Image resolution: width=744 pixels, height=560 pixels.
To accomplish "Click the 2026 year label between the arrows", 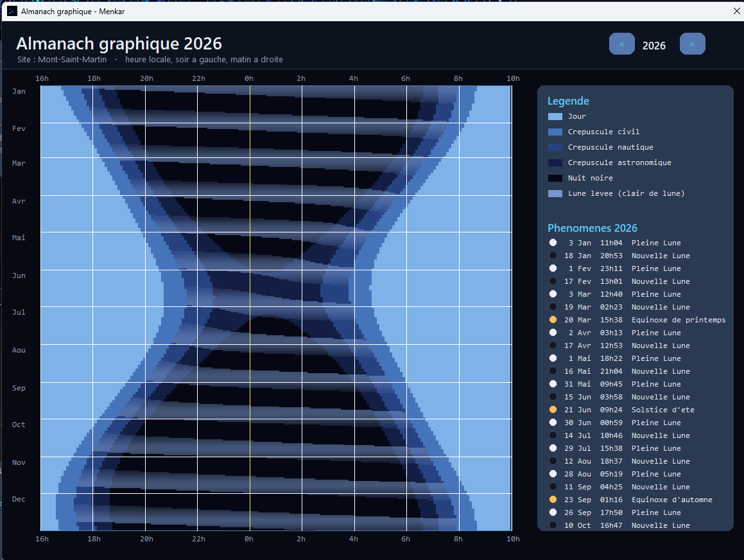I will click(654, 46).
